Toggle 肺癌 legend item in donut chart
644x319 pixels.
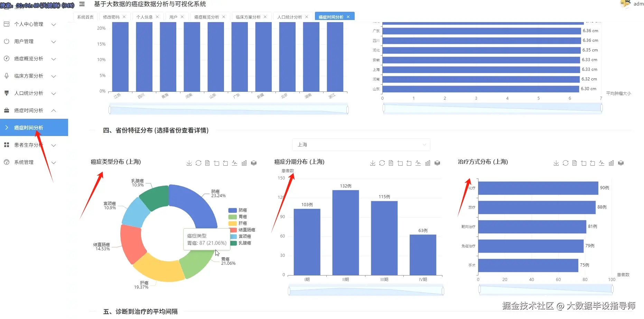click(238, 210)
